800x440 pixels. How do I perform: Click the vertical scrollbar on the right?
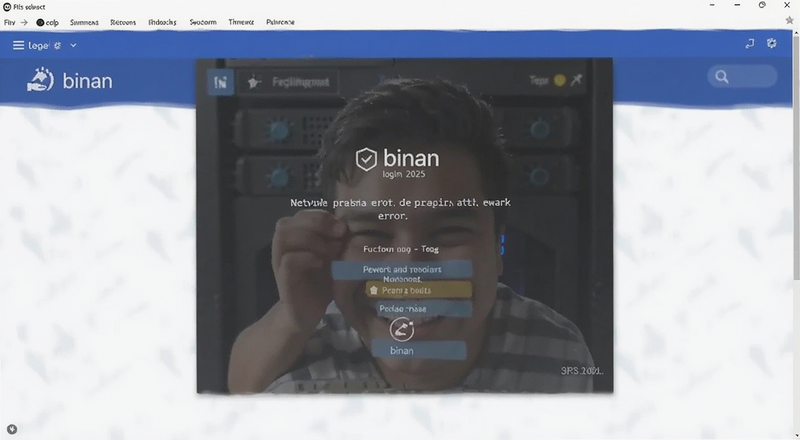pyautogui.click(x=796, y=156)
